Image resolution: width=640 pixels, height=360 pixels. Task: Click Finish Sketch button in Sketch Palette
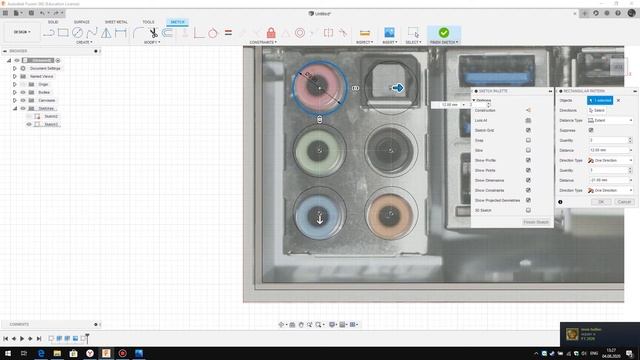pyautogui.click(x=536, y=222)
